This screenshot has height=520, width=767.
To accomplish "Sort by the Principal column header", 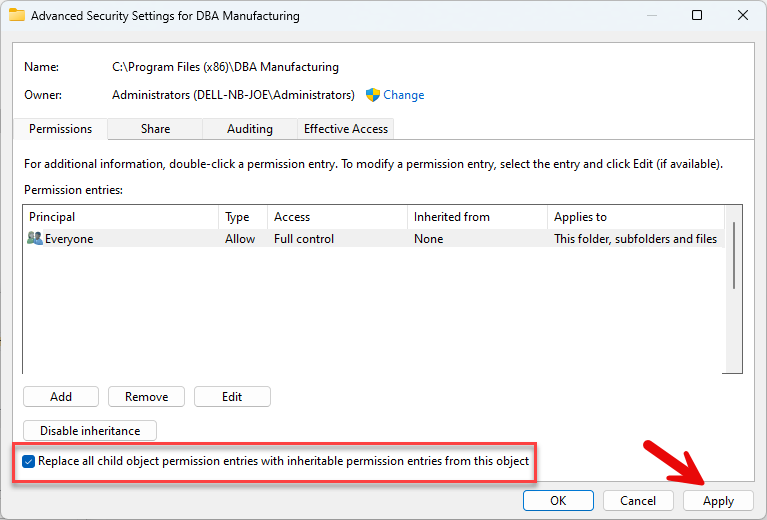I will pos(121,217).
